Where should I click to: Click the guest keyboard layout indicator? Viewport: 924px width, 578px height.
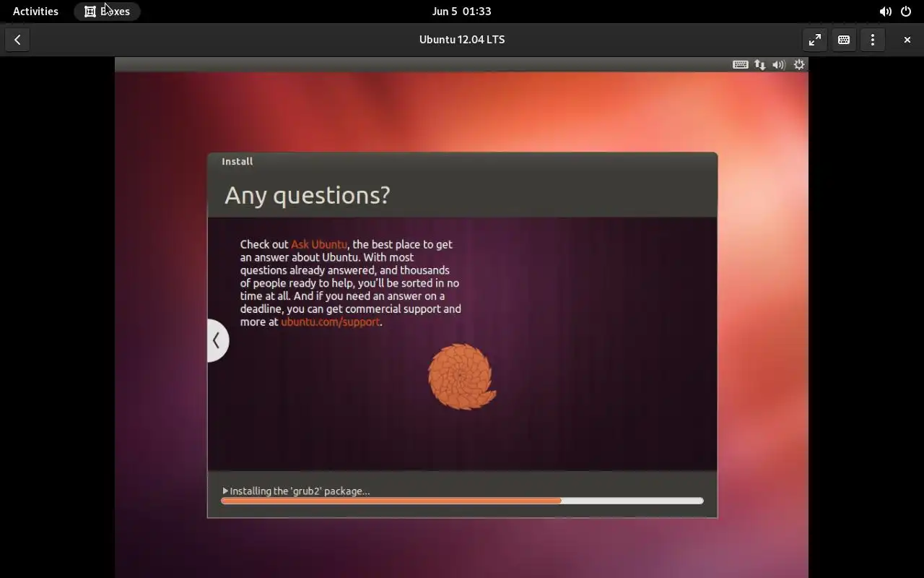coord(740,64)
